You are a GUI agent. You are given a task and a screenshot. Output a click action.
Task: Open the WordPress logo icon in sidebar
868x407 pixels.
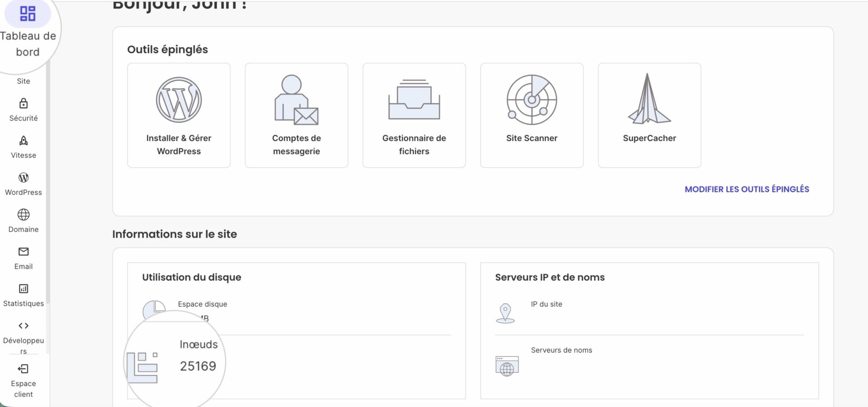click(x=23, y=177)
